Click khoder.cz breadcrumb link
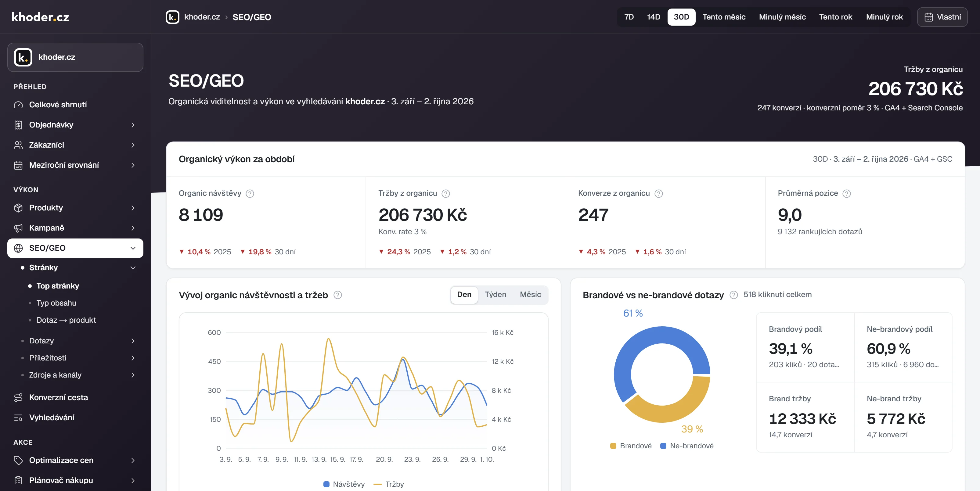This screenshot has width=980, height=491. tap(202, 17)
